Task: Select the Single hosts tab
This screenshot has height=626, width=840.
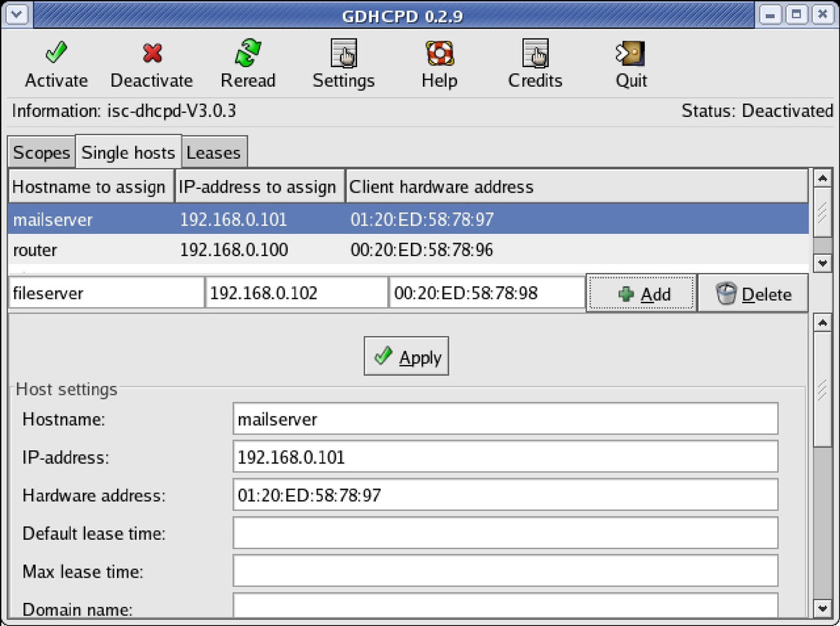Action: point(128,152)
